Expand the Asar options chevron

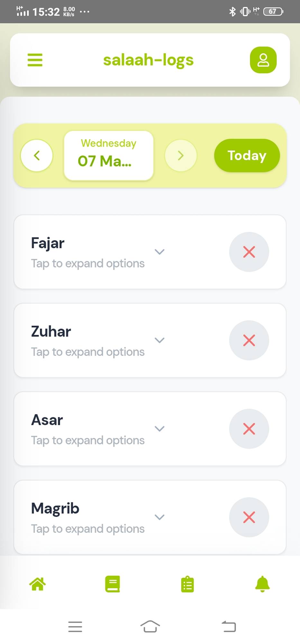pos(159,429)
